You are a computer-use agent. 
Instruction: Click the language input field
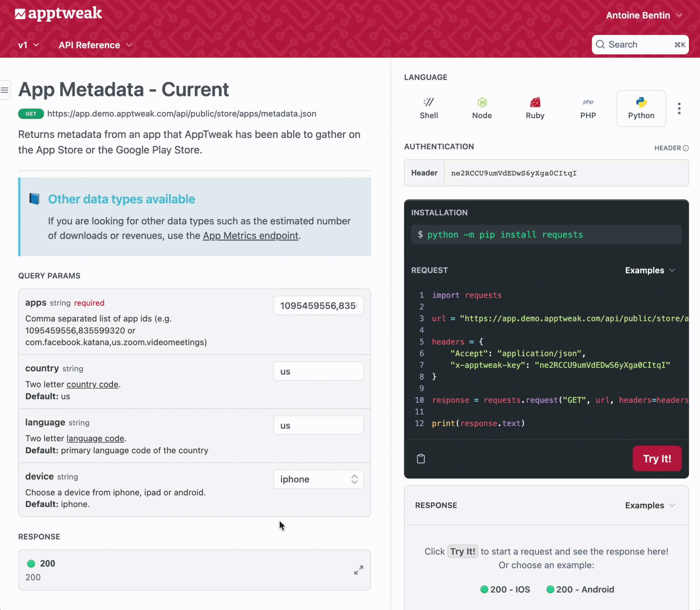[318, 425]
